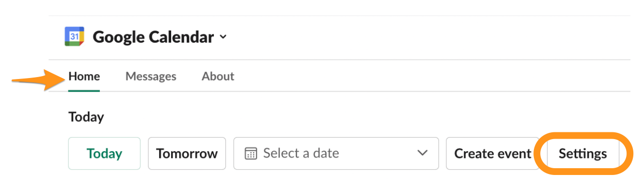Open Settings for Google Calendar

pyautogui.click(x=582, y=153)
